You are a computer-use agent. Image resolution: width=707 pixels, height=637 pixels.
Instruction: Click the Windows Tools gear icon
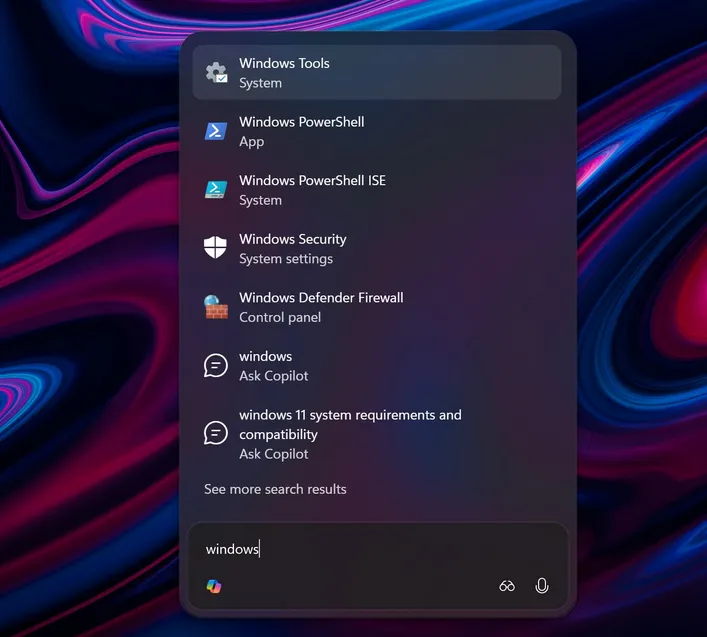click(216, 73)
